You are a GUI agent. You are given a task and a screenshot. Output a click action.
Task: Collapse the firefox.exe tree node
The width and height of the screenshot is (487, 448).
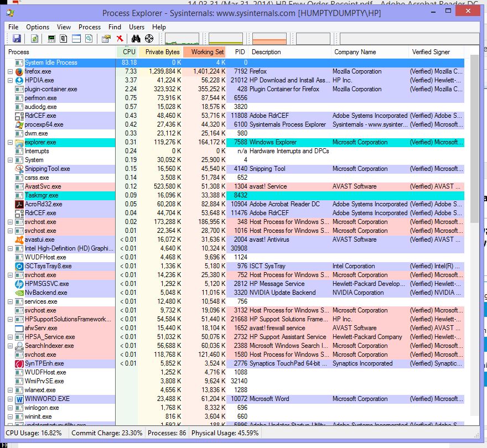pyautogui.click(x=11, y=72)
